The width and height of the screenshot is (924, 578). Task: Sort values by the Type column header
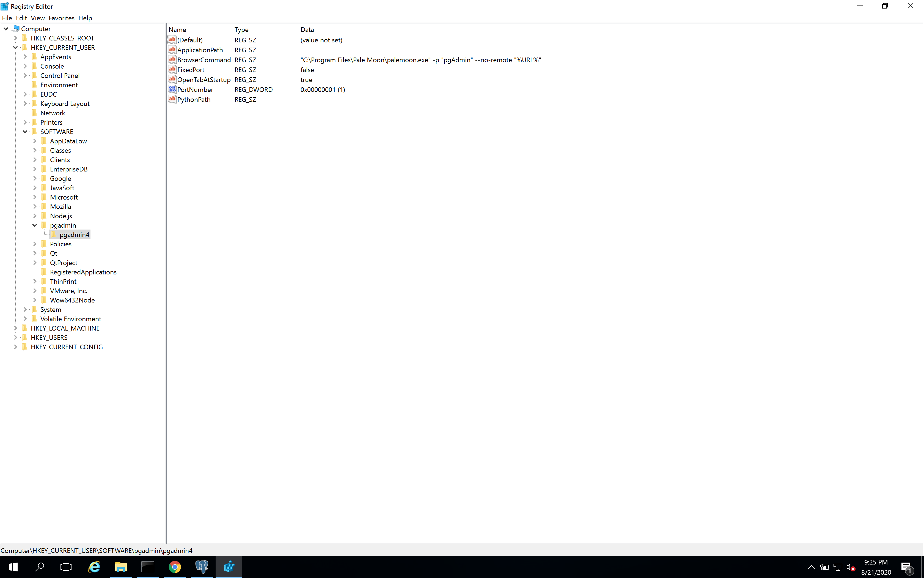click(266, 29)
